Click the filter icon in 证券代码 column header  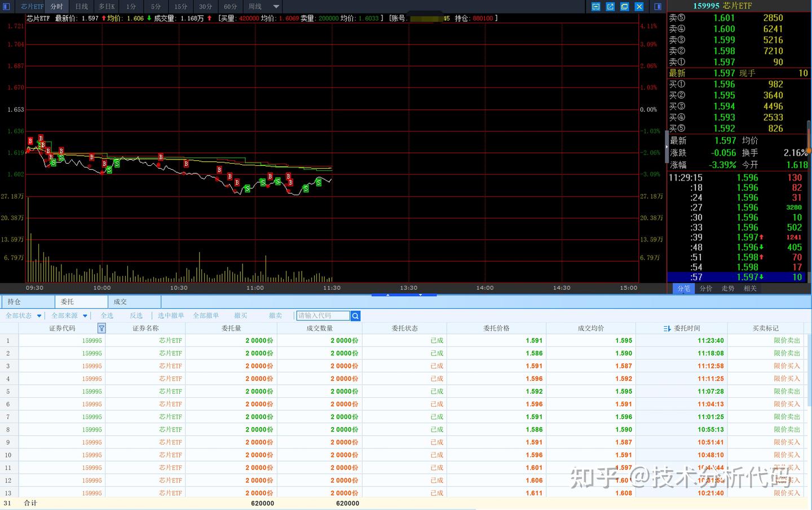[101, 328]
